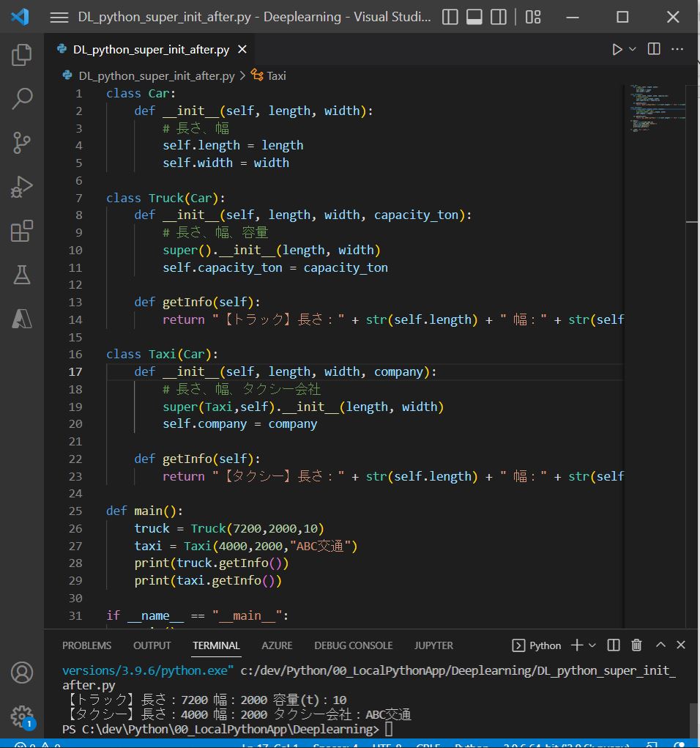Image resolution: width=700 pixels, height=748 pixels.
Task: Open the Search view in activity bar
Action: [22, 99]
